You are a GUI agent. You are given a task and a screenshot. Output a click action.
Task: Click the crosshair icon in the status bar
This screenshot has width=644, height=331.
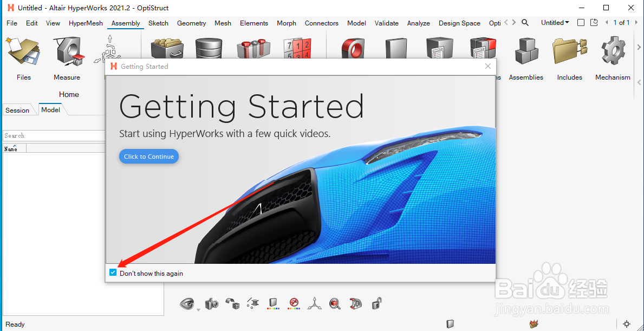pyautogui.click(x=627, y=324)
